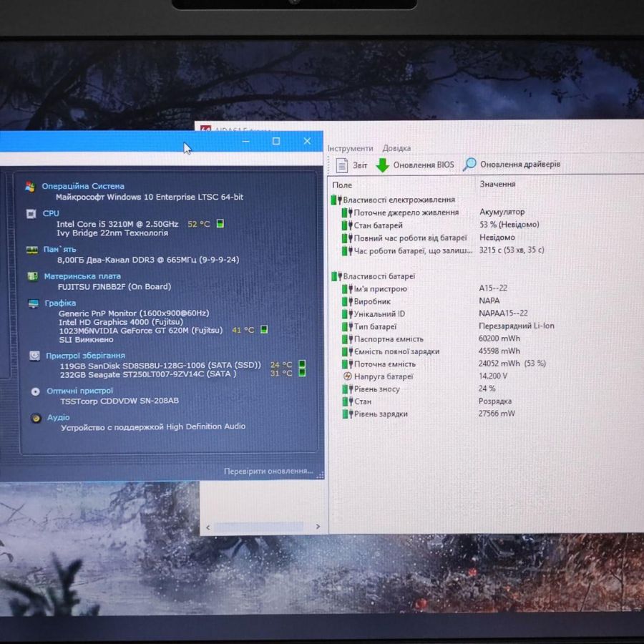Open the Аудіо section link in Speccy
644x644 pixels.
[x=59, y=417]
